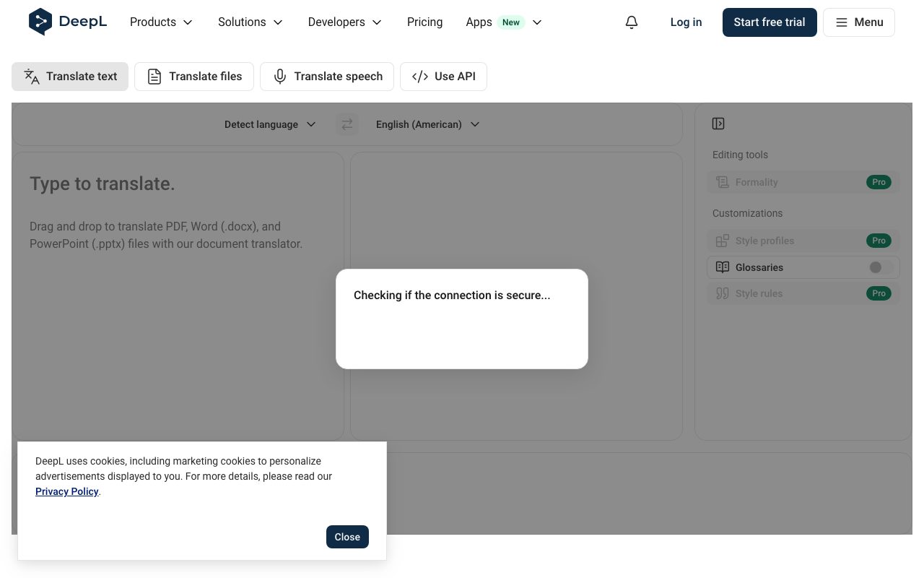Go to the Pricing page
The width and height of the screenshot is (924, 578).
(x=424, y=22)
